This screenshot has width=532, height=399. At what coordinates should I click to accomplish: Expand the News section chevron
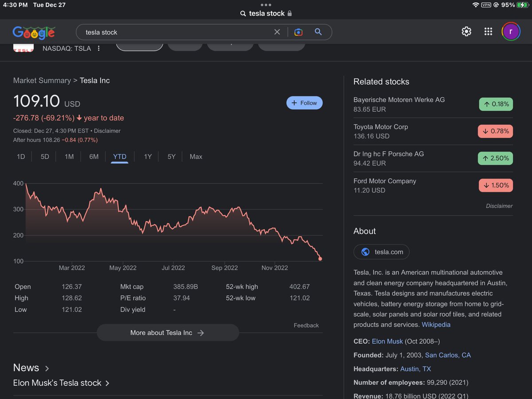[x=47, y=368]
